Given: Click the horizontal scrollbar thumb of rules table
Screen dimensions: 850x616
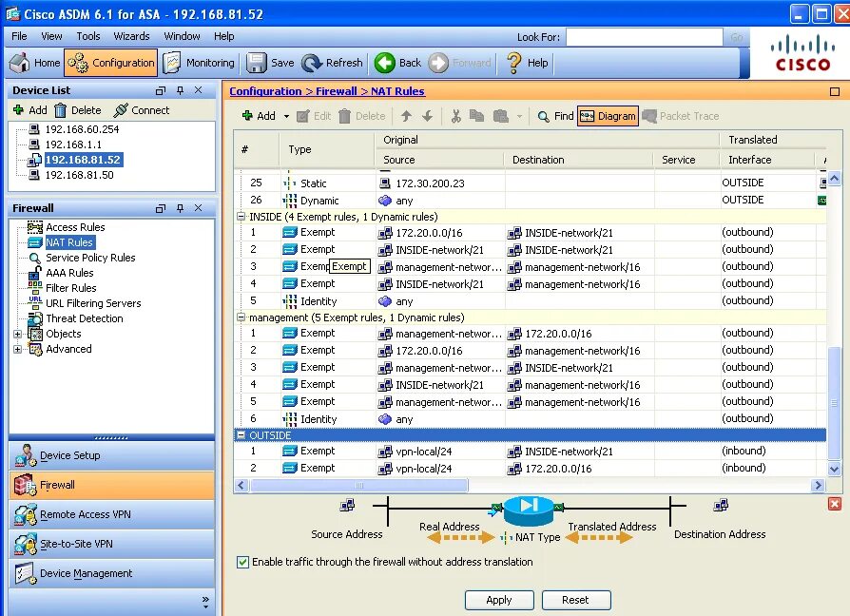Looking at the screenshot, I should pos(358,485).
